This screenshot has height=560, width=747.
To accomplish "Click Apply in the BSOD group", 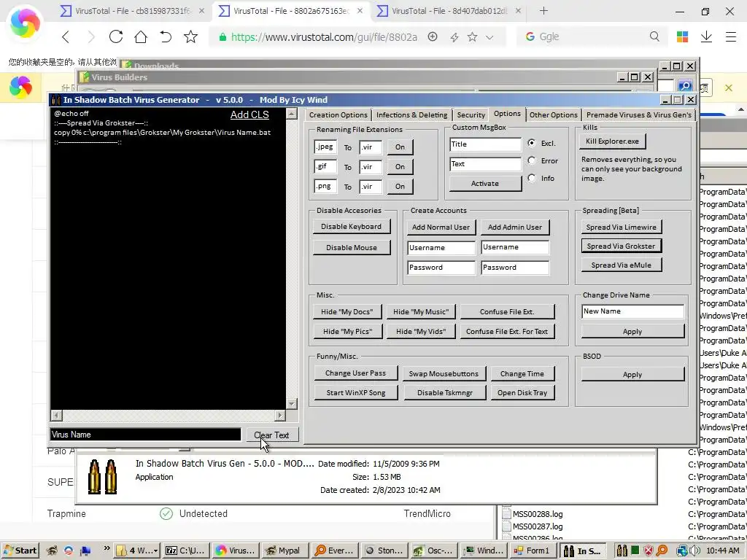I will (632, 374).
